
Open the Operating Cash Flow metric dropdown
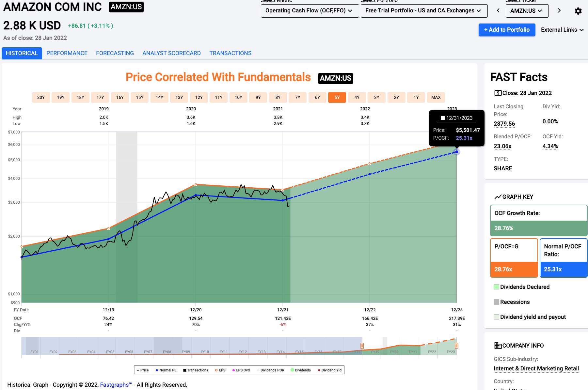310,11
